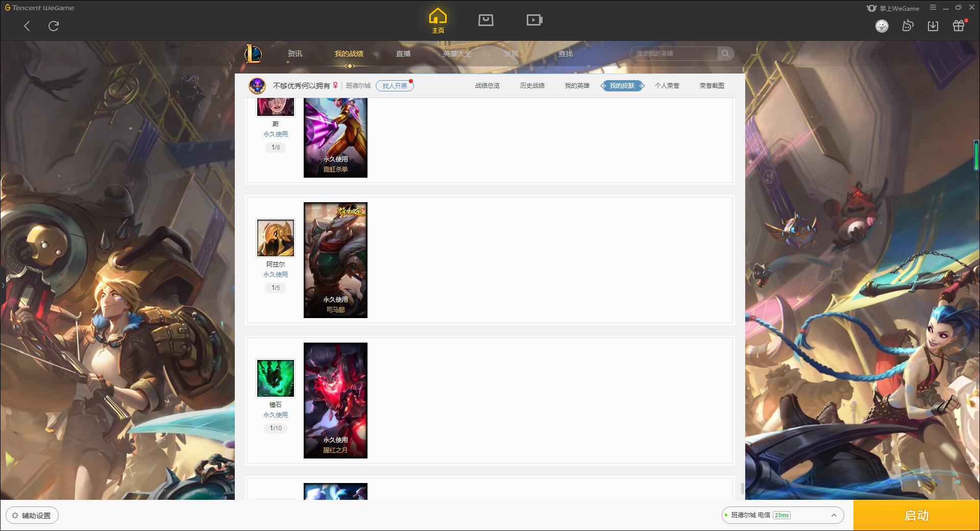
Task: Click the green page scrollbar at right edge
Action: click(x=976, y=155)
